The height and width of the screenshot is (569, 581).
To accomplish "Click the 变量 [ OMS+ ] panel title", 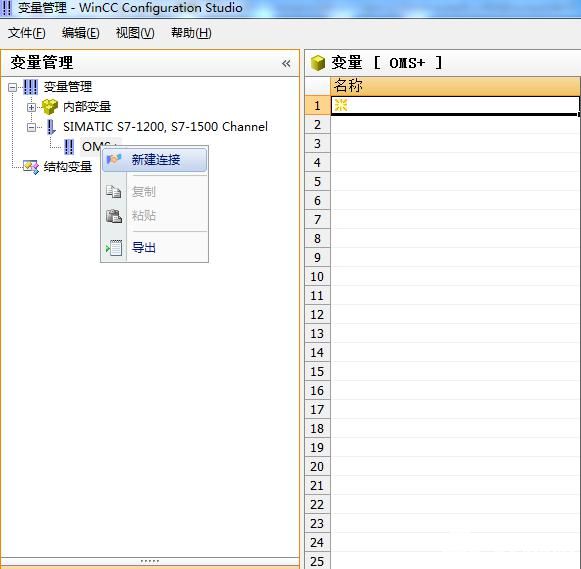I will click(387, 63).
